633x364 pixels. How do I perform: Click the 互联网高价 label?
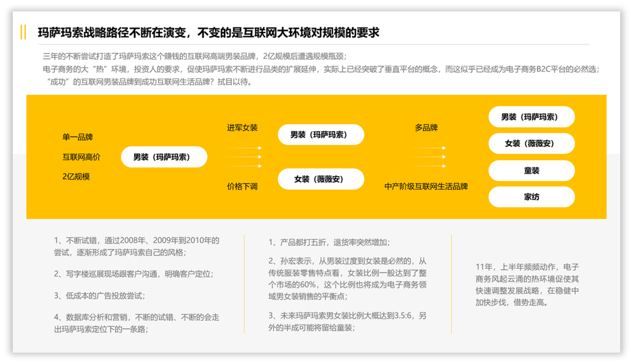click(82, 157)
